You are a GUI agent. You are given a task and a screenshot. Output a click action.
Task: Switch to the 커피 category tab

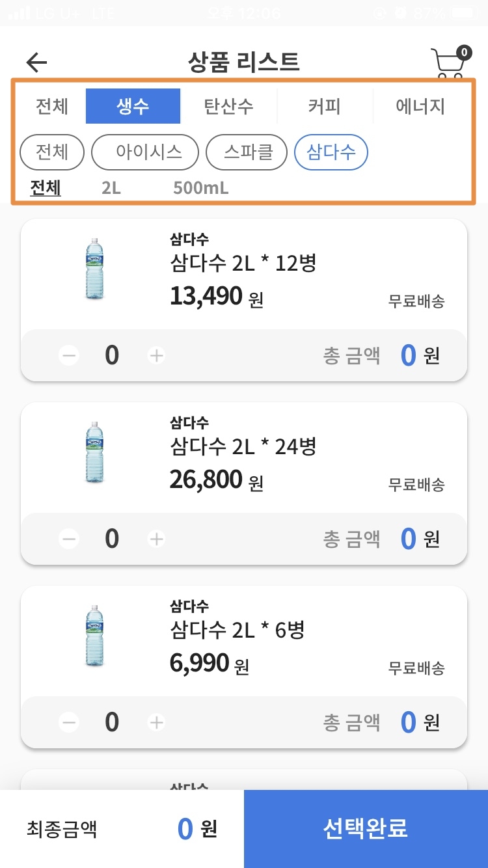click(x=324, y=106)
